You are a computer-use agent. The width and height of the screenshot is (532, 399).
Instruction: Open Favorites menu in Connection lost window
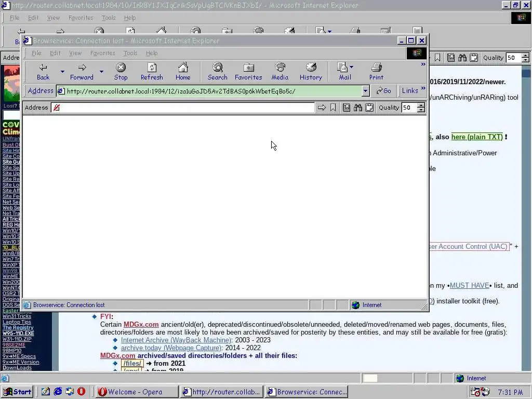[x=102, y=53]
